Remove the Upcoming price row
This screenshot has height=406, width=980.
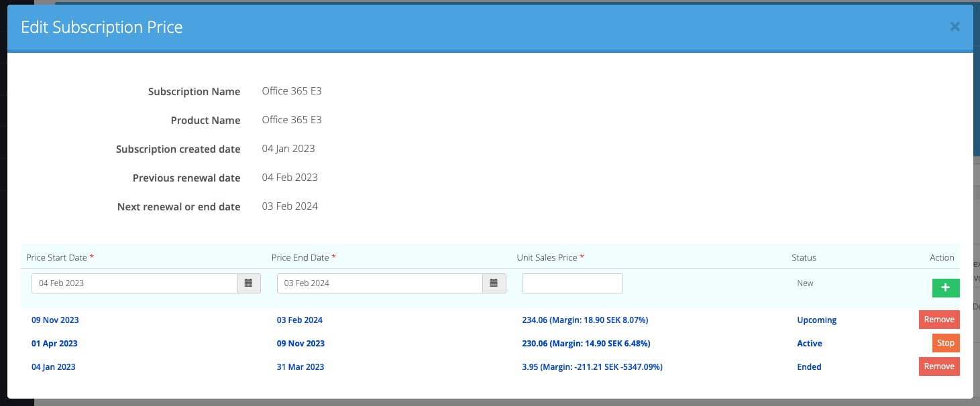tap(939, 320)
